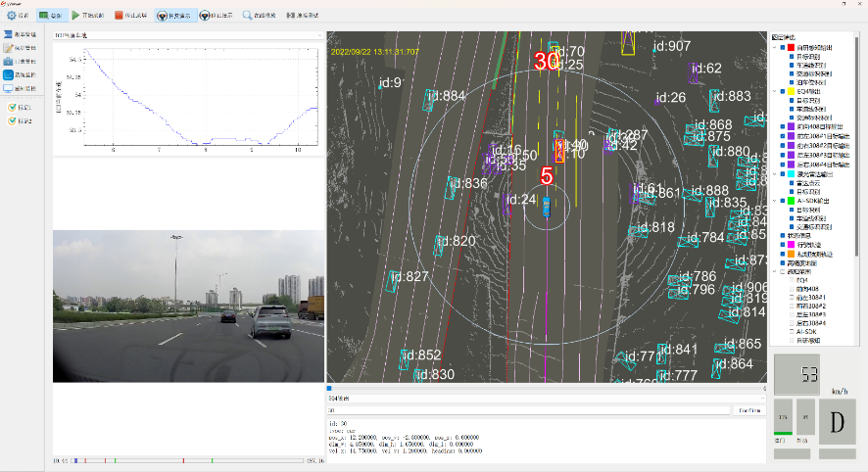Click the D gear indicator
868x472 pixels.
[x=837, y=422]
